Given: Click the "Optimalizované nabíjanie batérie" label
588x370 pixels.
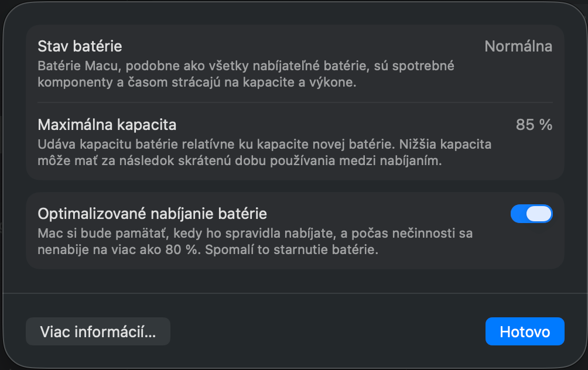Looking at the screenshot, I should click(152, 214).
